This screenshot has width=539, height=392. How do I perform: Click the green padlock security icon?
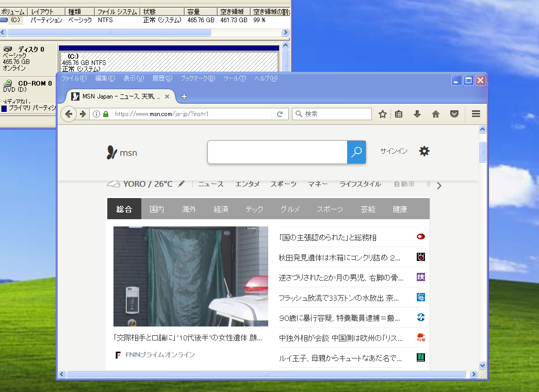[106, 113]
